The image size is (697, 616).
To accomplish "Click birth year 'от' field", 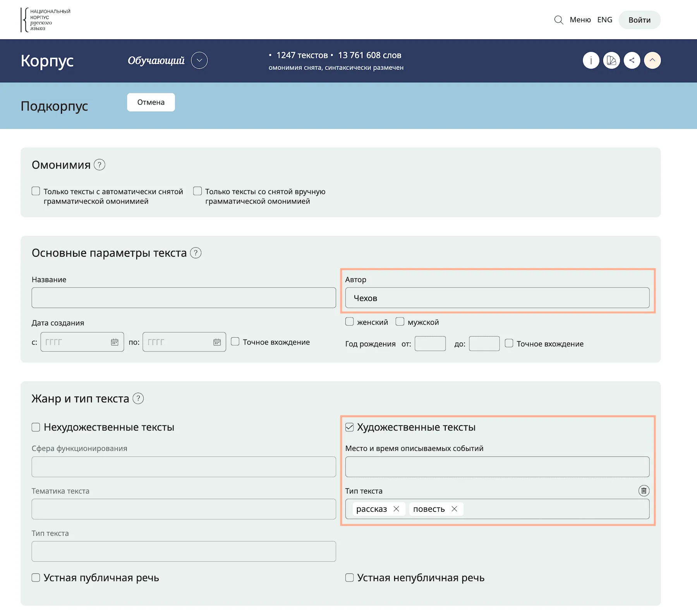I will [430, 343].
